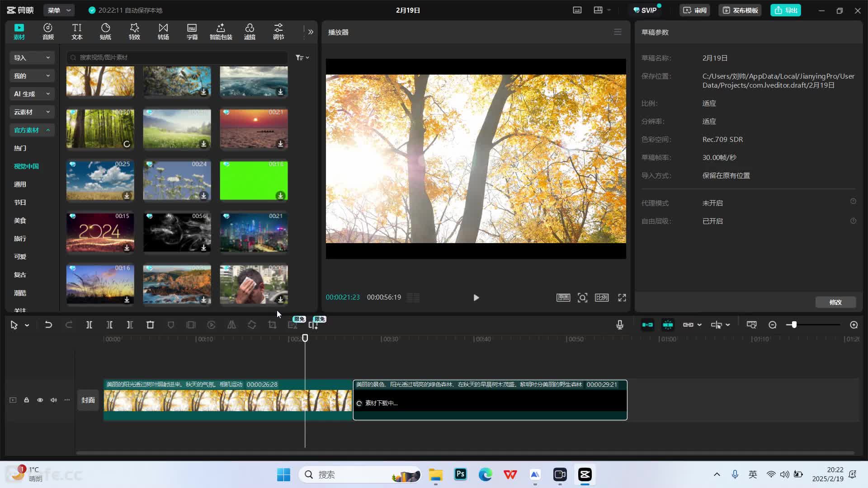868x488 pixels.
Task: Mute the main track audio
Action: 54,400
